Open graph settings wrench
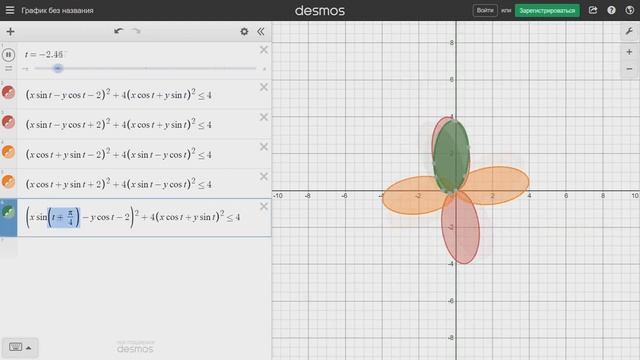640x360 pixels. tap(629, 31)
